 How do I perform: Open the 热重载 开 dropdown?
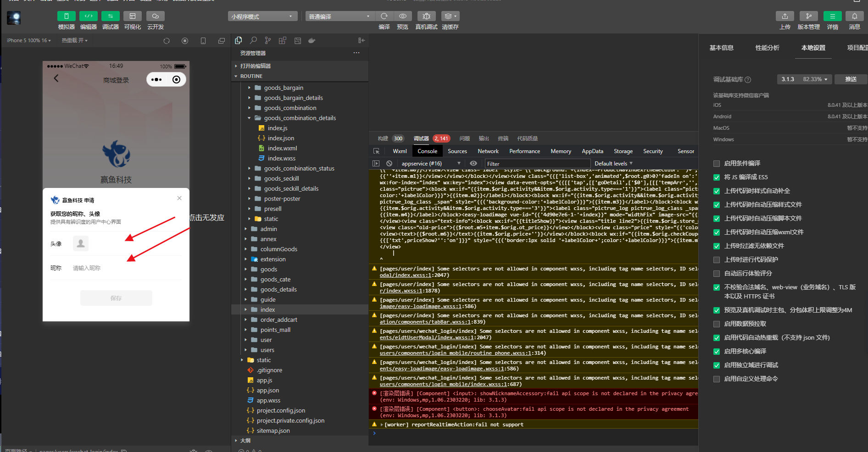[x=75, y=40]
